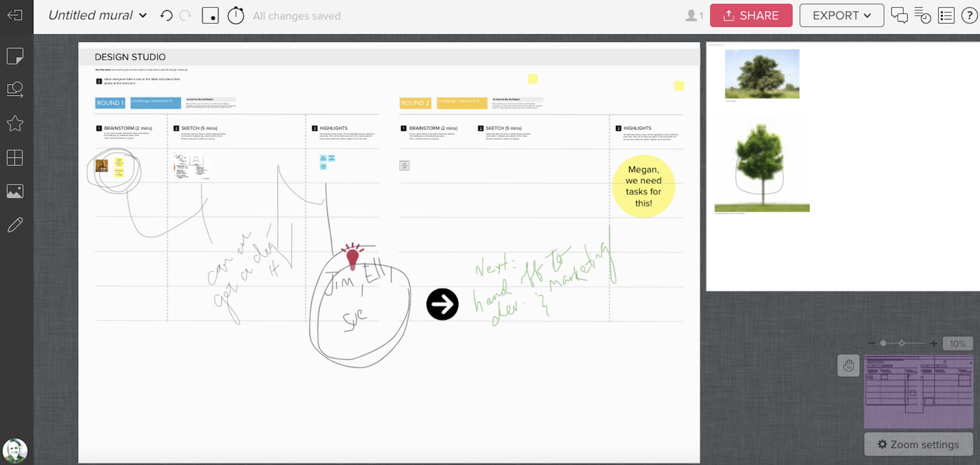Toggle the visitors or collaborators panel
Viewport: 980px width, 465px height.
pyautogui.click(x=695, y=15)
